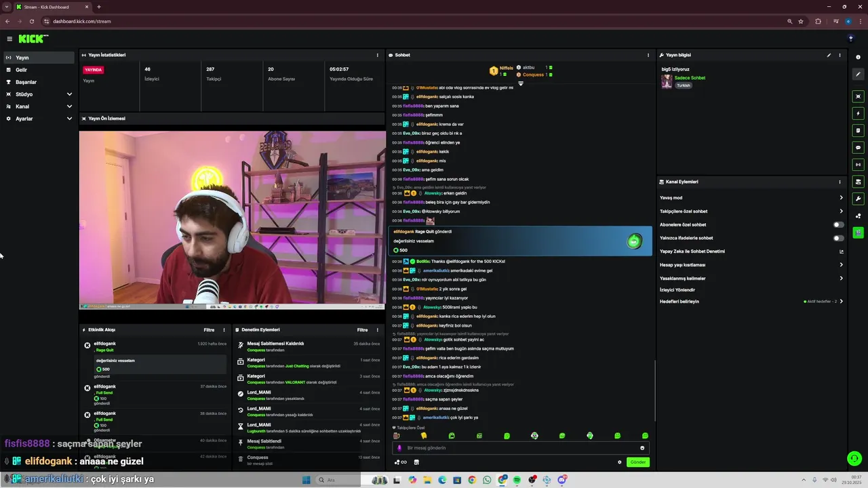Open Hedefleri belirleyin chevron

click(841, 301)
